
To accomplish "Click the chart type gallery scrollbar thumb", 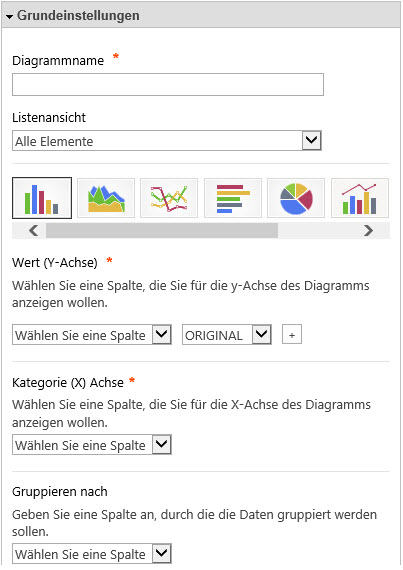I will 162,230.
